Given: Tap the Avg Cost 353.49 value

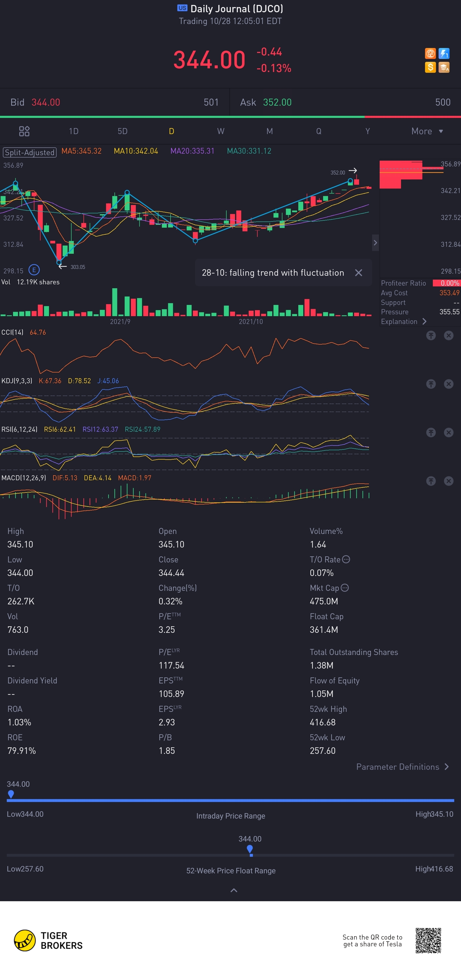Looking at the screenshot, I should pos(449,293).
